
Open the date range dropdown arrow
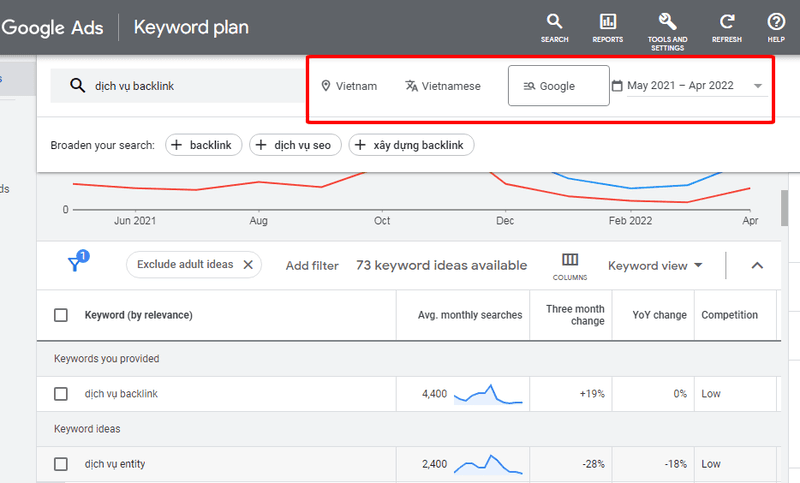coord(758,86)
